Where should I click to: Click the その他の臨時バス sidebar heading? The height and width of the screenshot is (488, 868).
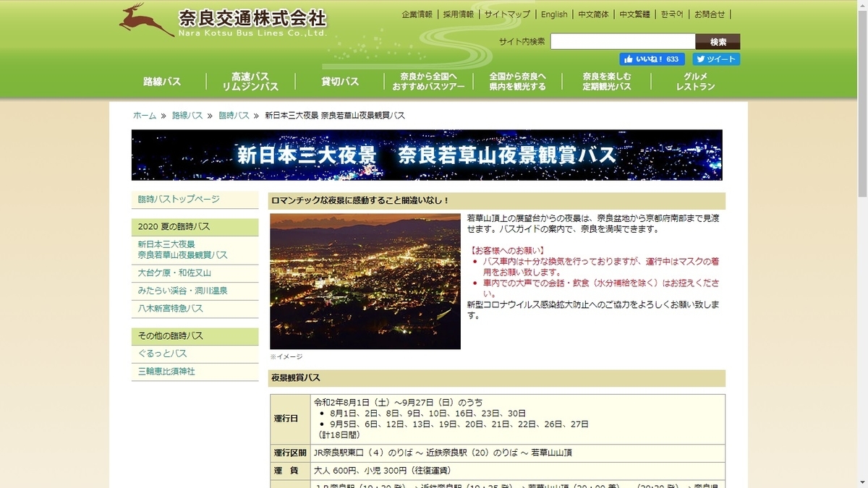click(195, 336)
